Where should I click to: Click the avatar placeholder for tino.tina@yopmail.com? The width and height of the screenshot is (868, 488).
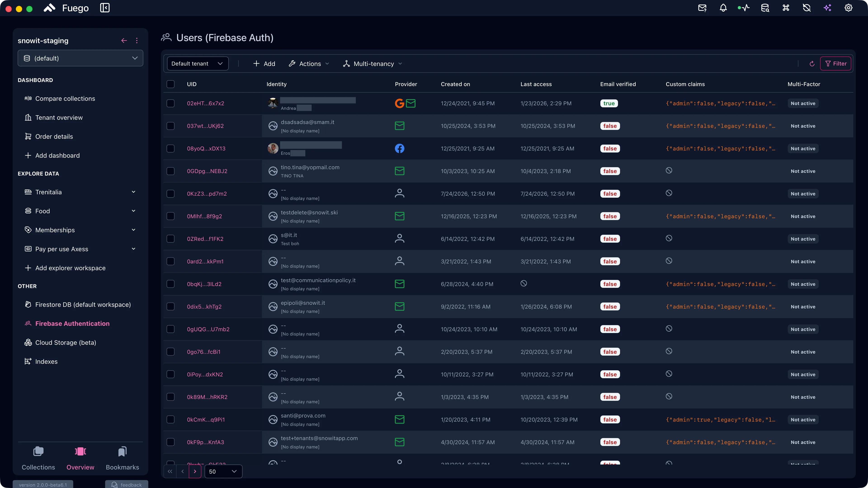click(273, 171)
